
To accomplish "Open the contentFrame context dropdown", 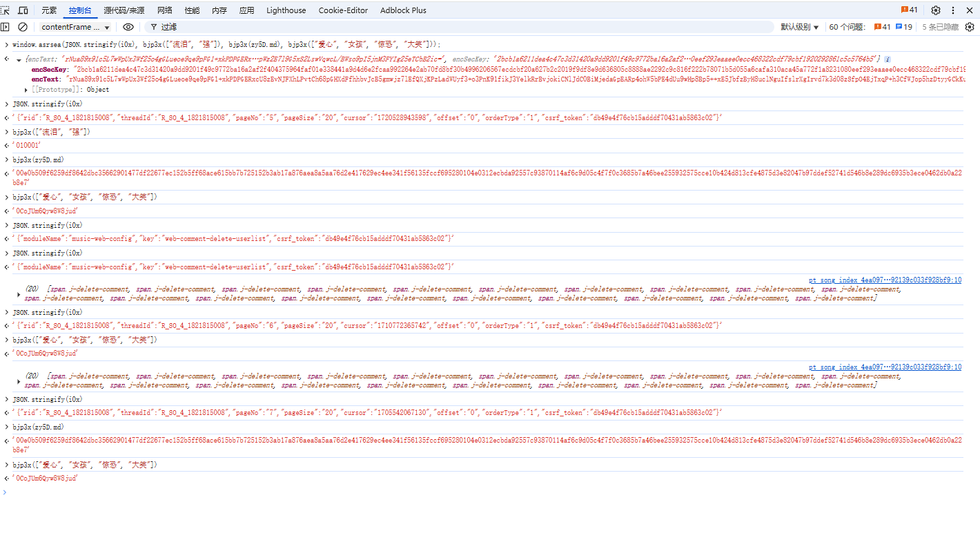I will pyautogui.click(x=76, y=27).
